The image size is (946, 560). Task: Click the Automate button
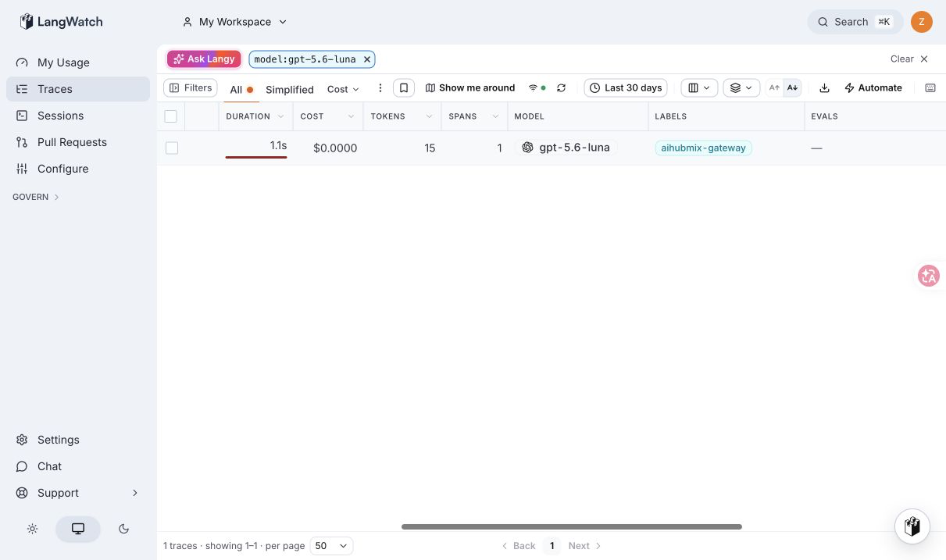[x=873, y=87]
